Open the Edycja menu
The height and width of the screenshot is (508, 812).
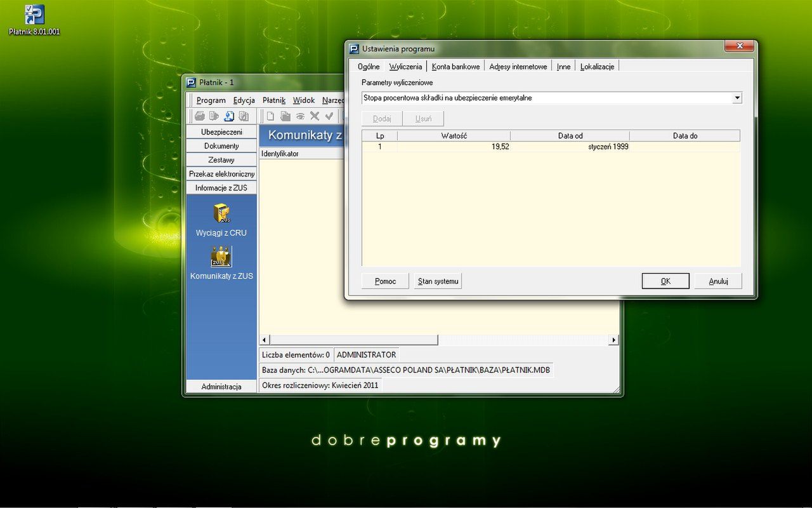(x=244, y=100)
